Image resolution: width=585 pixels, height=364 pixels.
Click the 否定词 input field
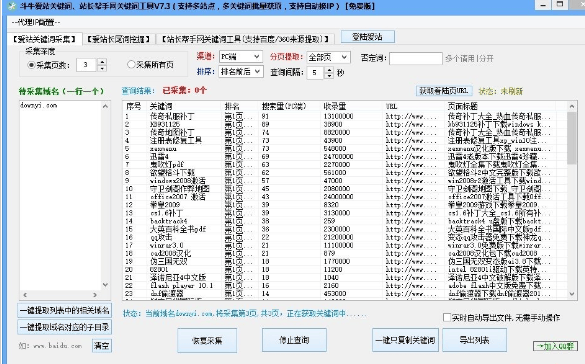416,58
